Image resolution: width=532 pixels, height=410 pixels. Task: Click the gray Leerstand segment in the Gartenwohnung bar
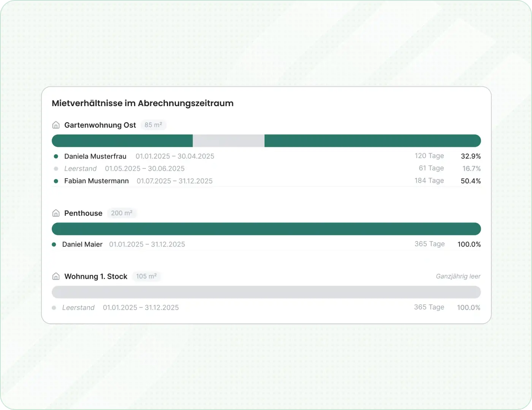click(x=228, y=141)
